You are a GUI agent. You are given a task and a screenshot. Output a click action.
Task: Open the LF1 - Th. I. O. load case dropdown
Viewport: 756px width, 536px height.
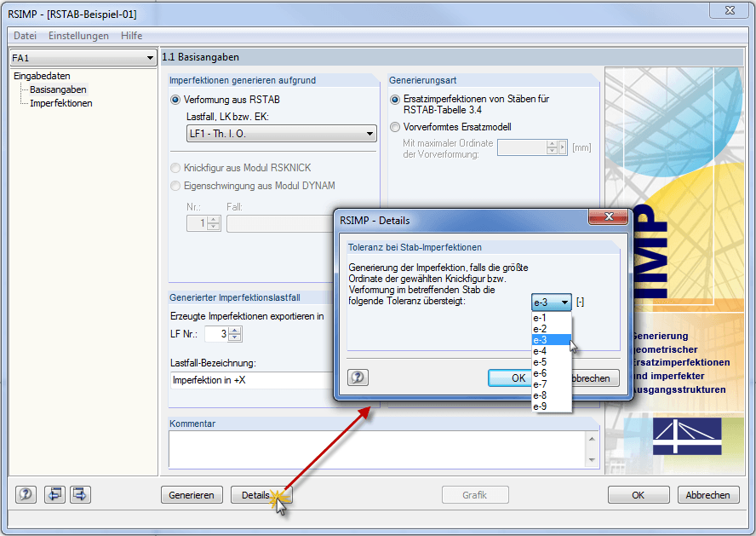(282, 134)
